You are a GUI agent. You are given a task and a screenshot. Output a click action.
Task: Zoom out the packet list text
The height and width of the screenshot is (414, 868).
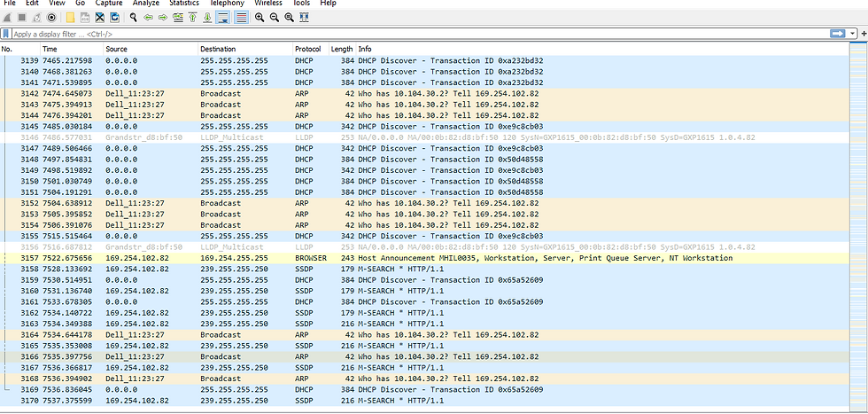click(x=274, y=18)
